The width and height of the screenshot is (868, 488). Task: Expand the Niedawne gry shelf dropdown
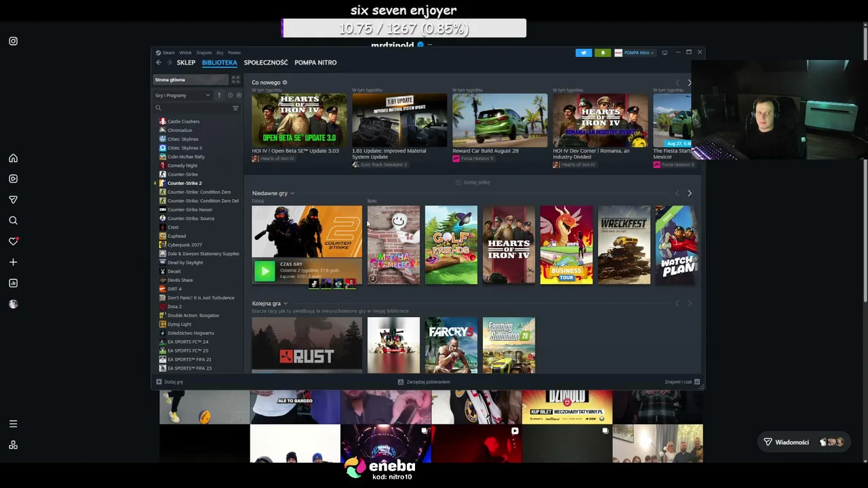(292, 193)
